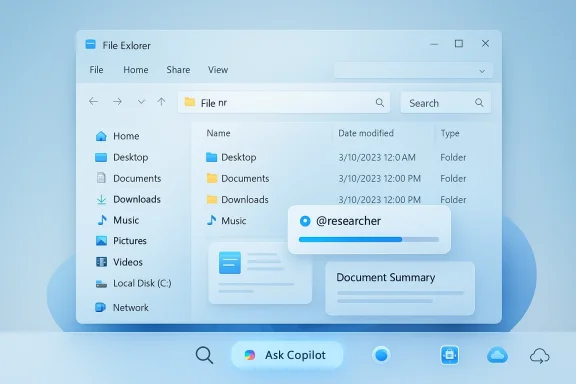
Task: Open the Downloads folder in file list
Action: (237, 200)
